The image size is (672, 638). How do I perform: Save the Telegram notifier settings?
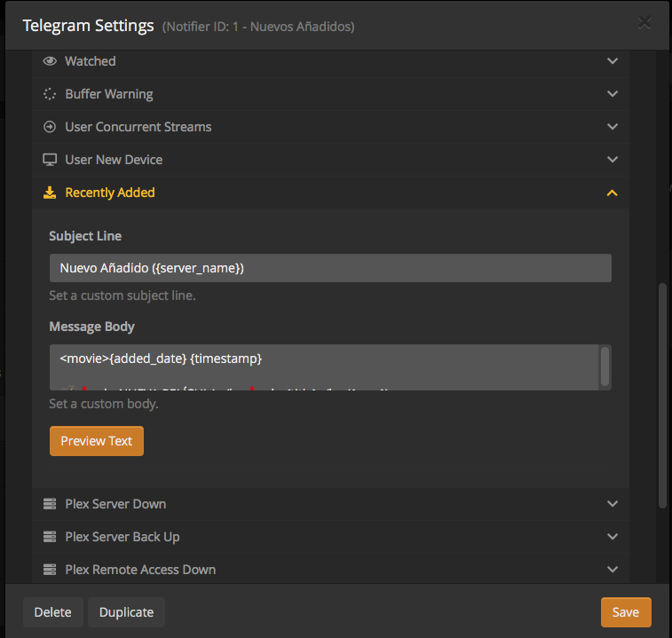(x=625, y=612)
